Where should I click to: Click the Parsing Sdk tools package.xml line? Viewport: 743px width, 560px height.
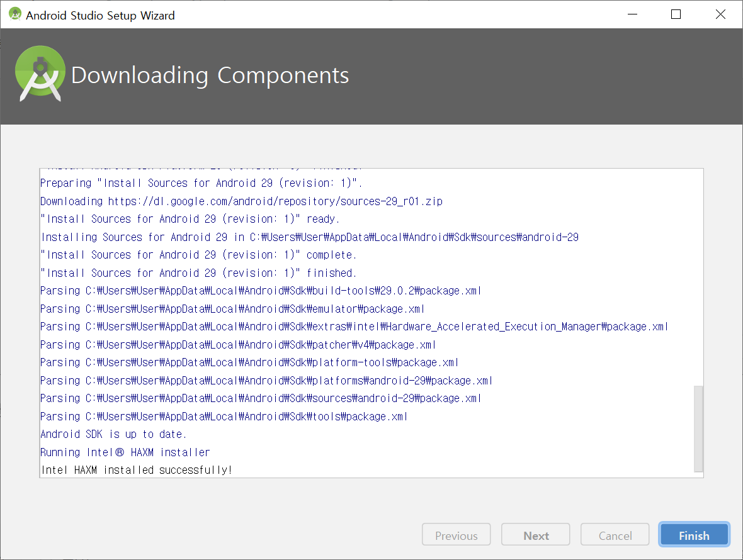pos(224,417)
